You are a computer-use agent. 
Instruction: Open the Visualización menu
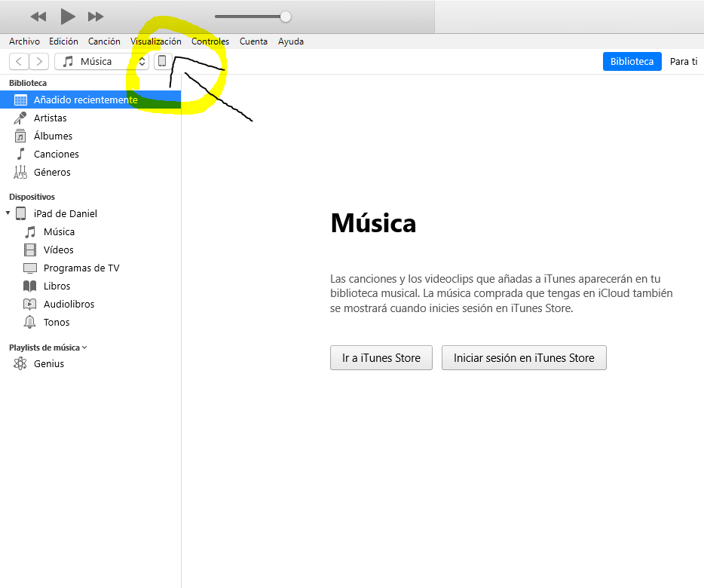(x=156, y=41)
